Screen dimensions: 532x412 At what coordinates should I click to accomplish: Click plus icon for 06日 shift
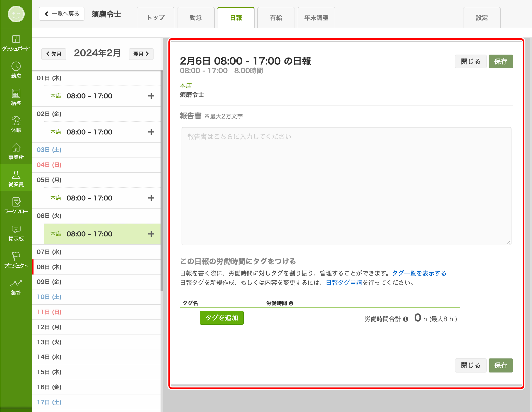(x=151, y=234)
